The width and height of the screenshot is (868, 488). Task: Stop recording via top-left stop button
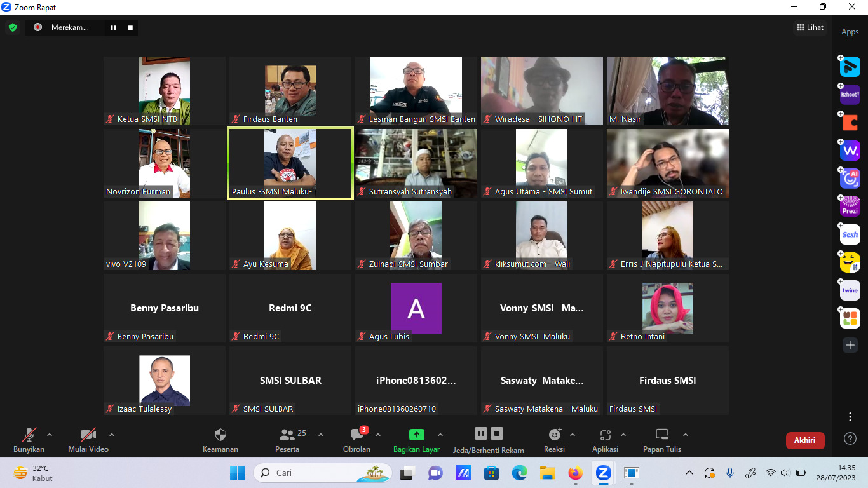[x=130, y=27]
